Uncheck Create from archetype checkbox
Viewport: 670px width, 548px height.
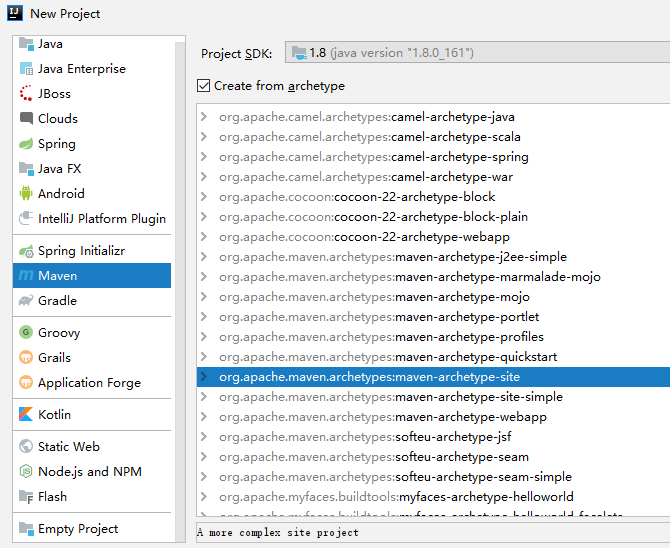(203, 85)
